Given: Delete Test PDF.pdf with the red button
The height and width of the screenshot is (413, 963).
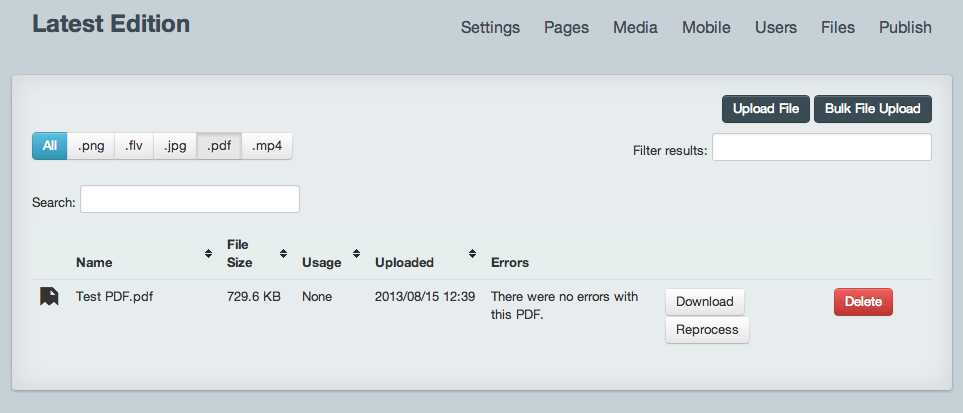Looking at the screenshot, I should [x=863, y=302].
